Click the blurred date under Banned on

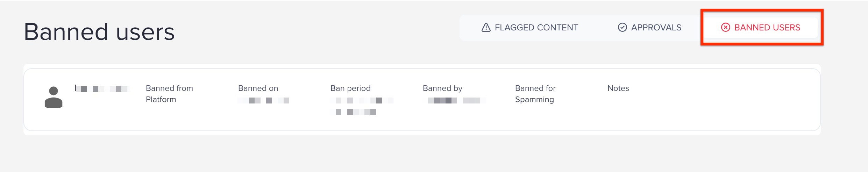coord(264,101)
